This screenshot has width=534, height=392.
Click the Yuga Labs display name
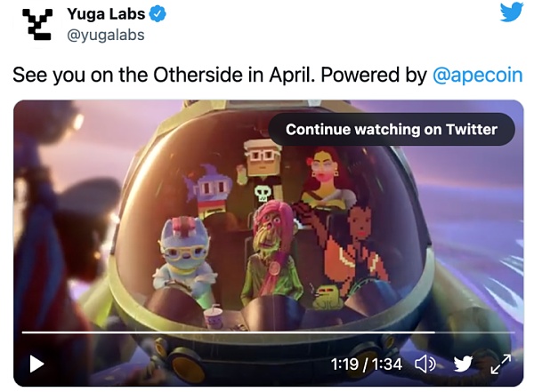click(106, 14)
